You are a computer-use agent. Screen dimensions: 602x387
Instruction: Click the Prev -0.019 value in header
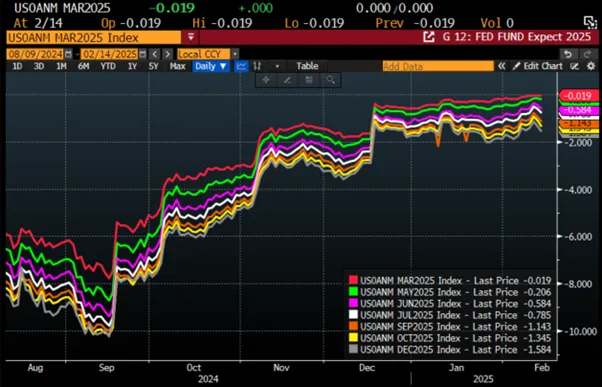[415, 23]
